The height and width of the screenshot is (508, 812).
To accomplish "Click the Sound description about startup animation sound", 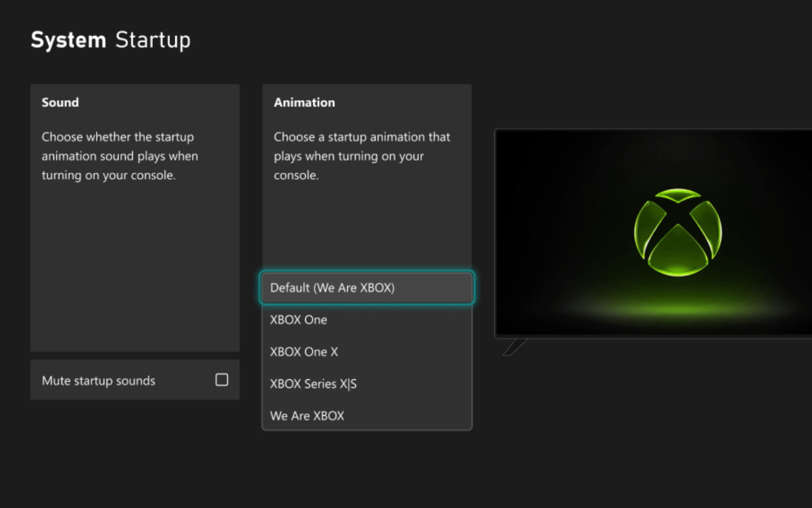I will pyautogui.click(x=120, y=156).
